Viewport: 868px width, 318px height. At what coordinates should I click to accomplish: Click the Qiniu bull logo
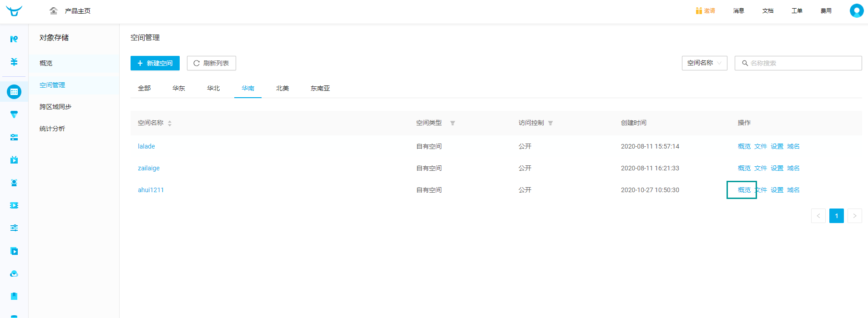coord(14,11)
